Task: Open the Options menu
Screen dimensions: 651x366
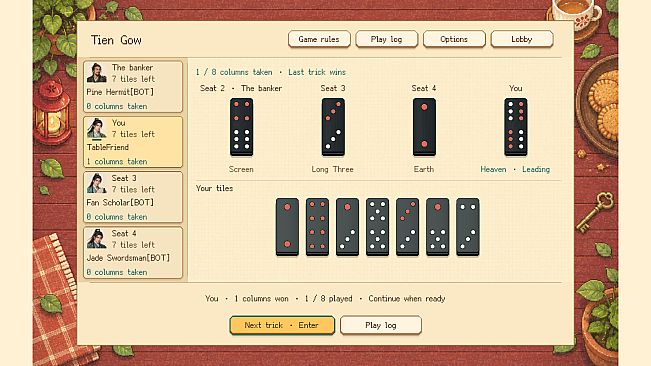Action: click(454, 39)
